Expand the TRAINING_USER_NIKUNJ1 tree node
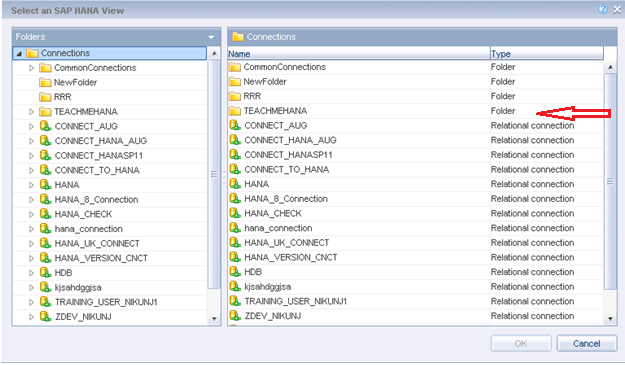This screenshot has width=625, height=365. pyautogui.click(x=31, y=302)
